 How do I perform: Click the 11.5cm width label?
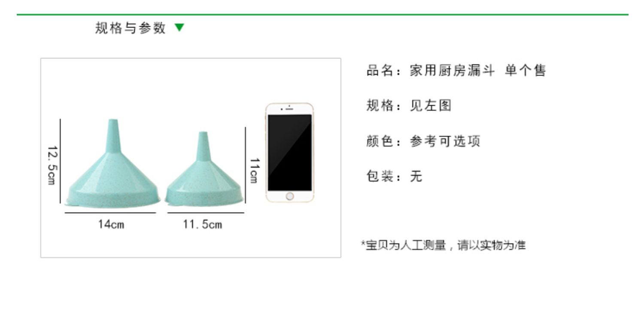click(202, 224)
